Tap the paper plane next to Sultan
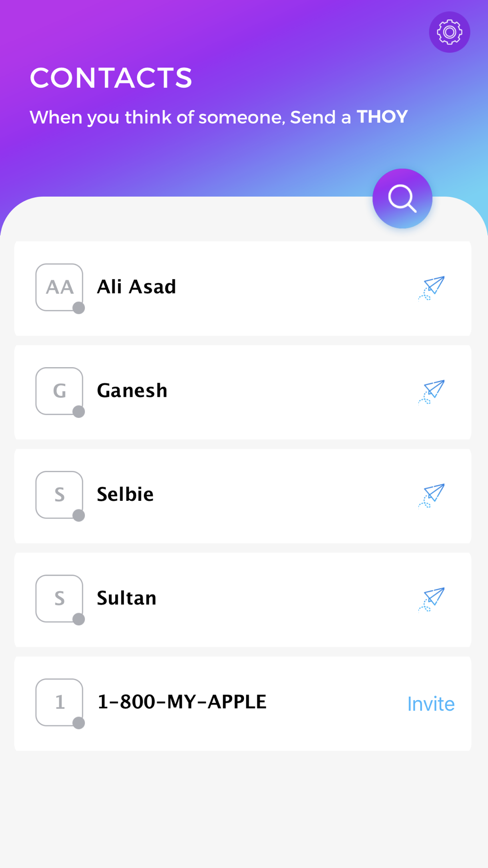The height and width of the screenshot is (868, 488). 431,599
